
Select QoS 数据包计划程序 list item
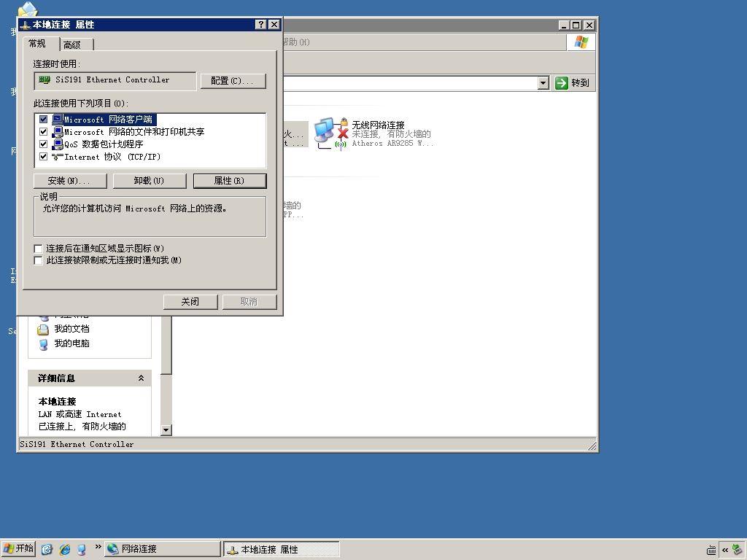click(x=104, y=144)
